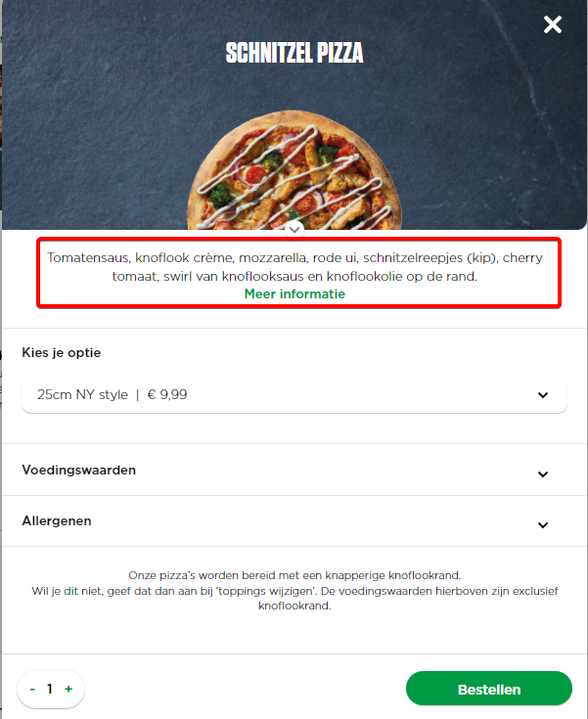The width and height of the screenshot is (588, 719).
Task: Open the Meer informatie link
Action: pyautogui.click(x=294, y=293)
